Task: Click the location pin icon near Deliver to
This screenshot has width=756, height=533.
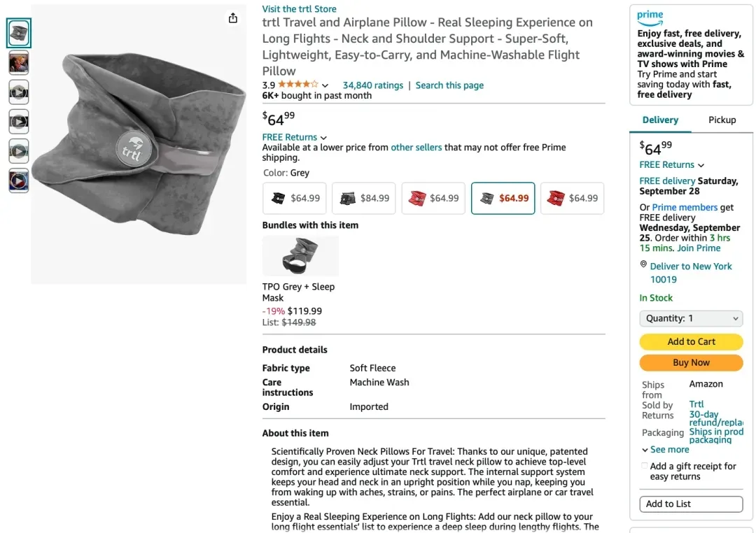Action: click(644, 265)
